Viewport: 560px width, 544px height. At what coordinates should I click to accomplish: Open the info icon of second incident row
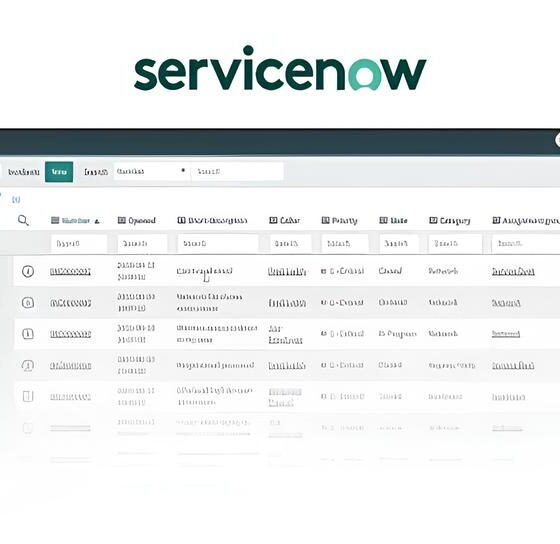[x=28, y=303]
